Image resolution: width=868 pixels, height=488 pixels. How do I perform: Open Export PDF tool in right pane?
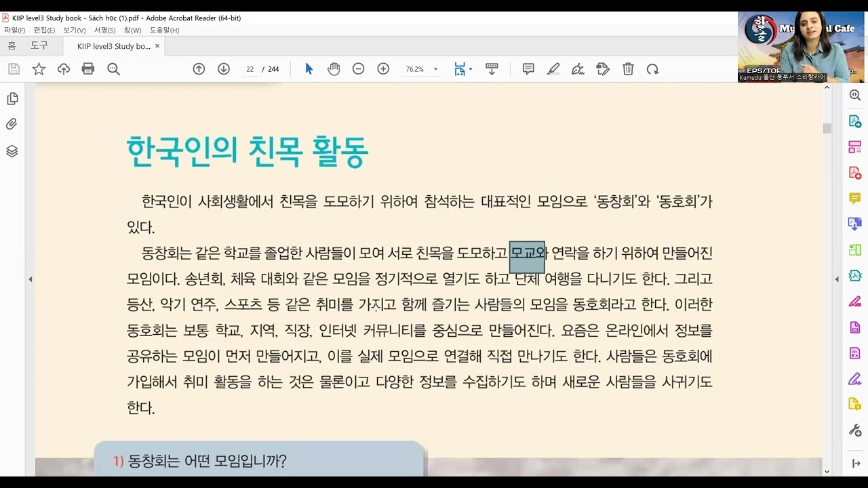coord(855,121)
